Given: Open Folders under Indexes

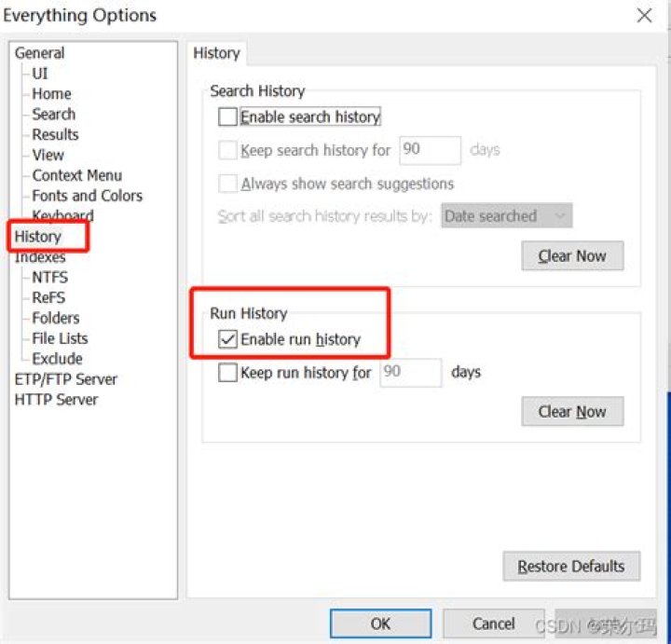Looking at the screenshot, I should tap(56, 318).
